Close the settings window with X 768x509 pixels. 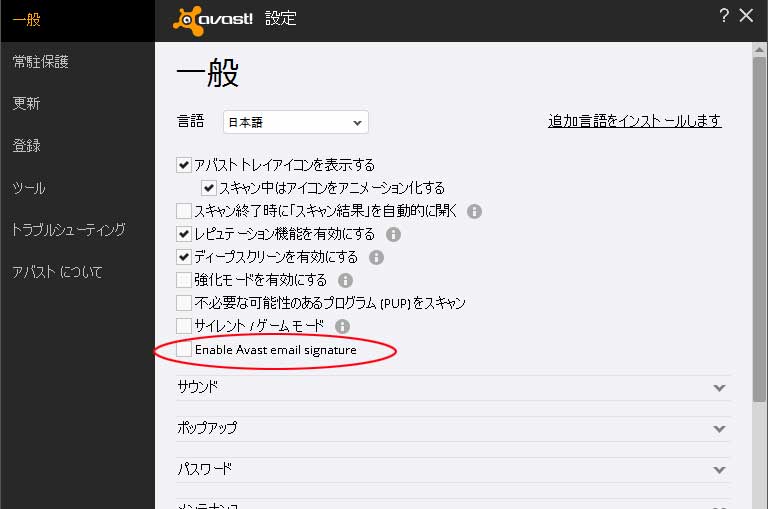(746, 16)
